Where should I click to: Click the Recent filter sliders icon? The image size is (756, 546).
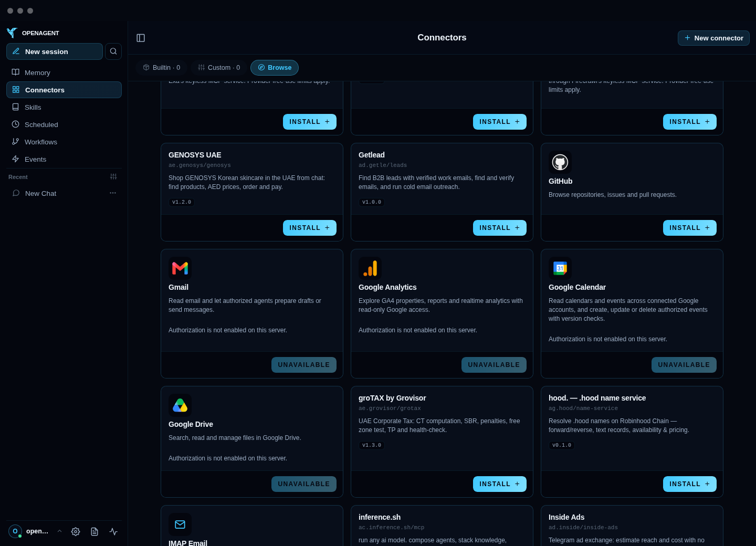coord(113,177)
